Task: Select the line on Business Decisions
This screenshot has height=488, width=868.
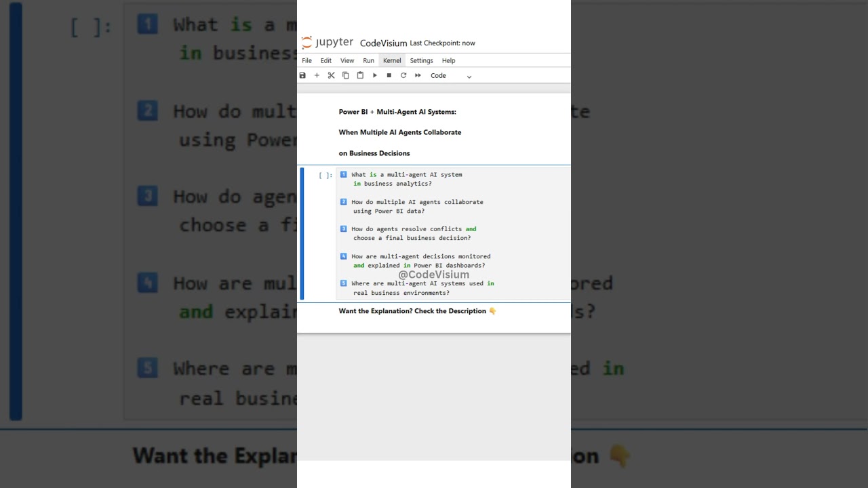Action: 374,153
